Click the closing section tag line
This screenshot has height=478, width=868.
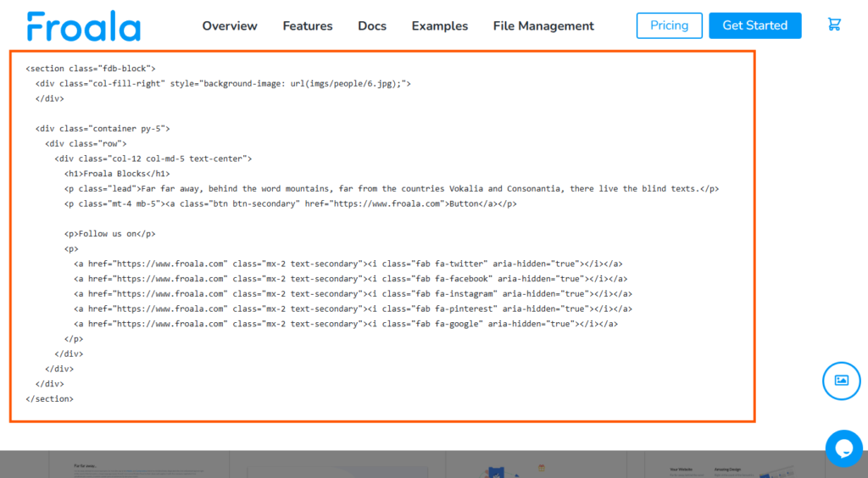49,399
